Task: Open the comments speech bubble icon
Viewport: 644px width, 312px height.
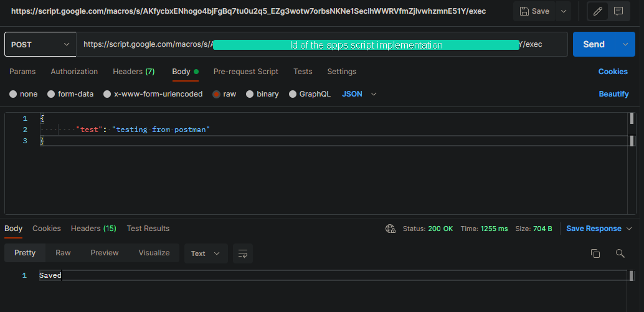Action: coord(618,11)
